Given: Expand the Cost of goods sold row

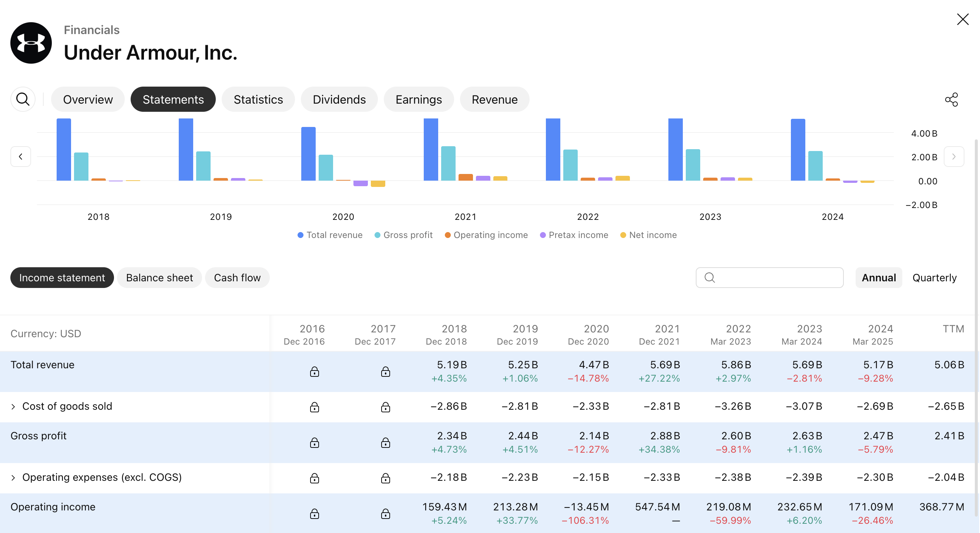Looking at the screenshot, I should [x=13, y=406].
